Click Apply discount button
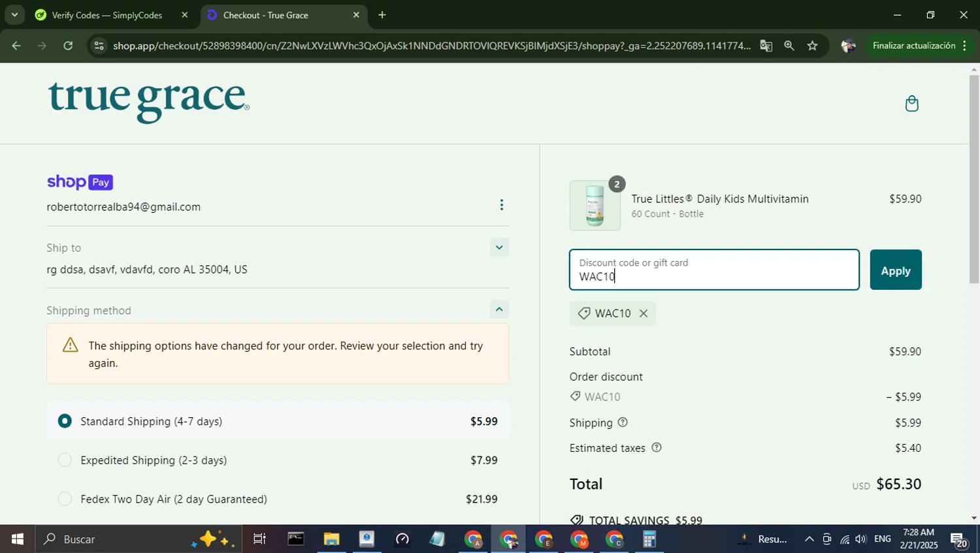Image resolution: width=980 pixels, height=553 pixels. [x=896, y=270]
